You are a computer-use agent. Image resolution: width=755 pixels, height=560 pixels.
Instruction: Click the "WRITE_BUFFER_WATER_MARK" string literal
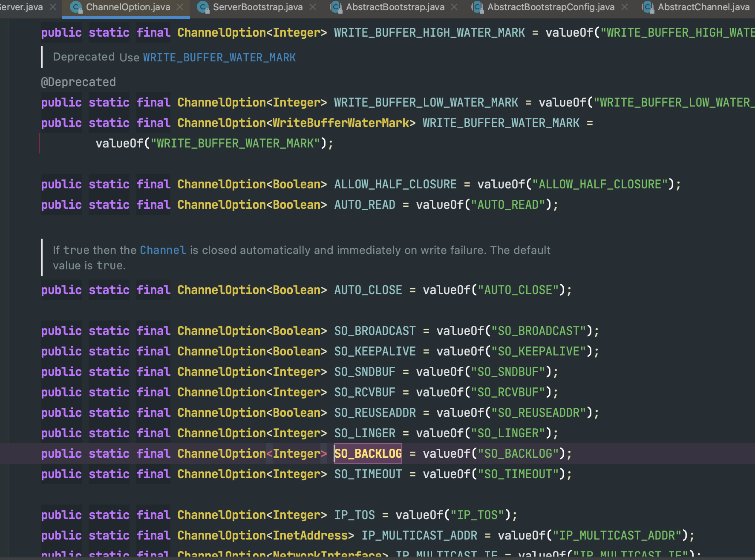[x=235, y=143]
